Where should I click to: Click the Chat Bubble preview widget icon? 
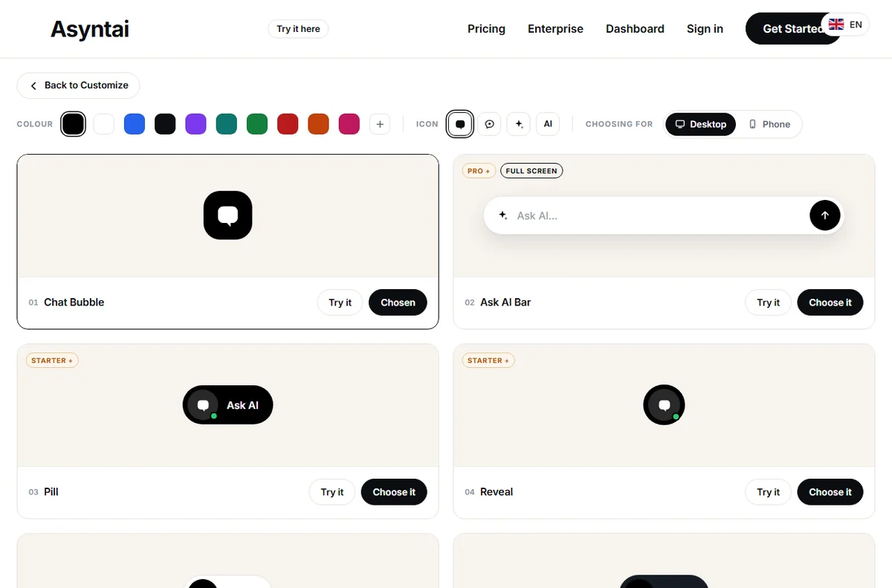point(227,216)
